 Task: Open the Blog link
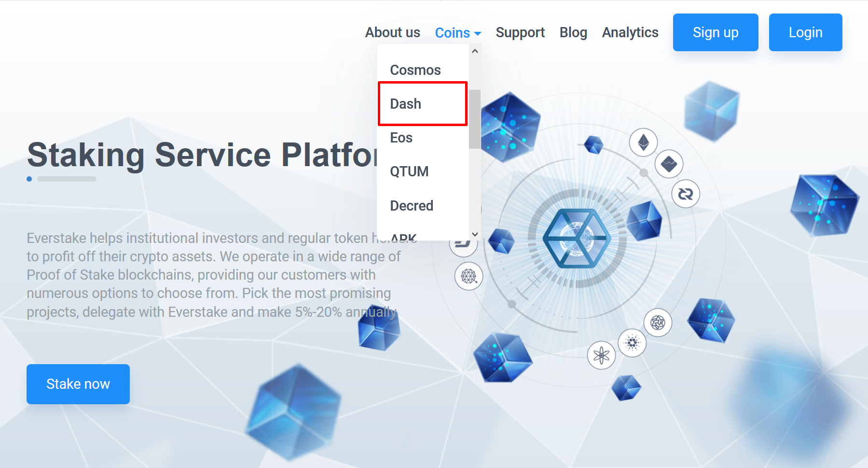tap(573, 32)
